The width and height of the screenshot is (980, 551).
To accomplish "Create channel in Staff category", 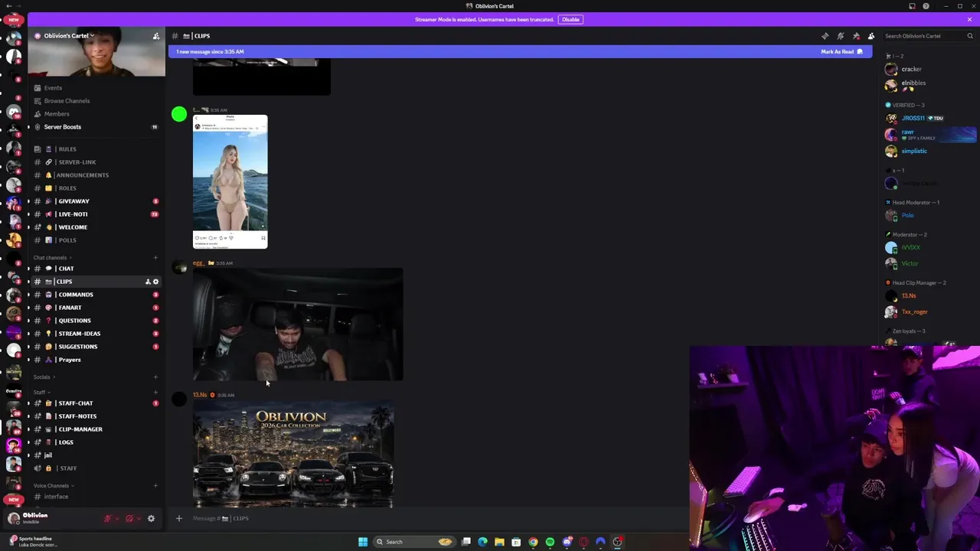I will 155,393.
